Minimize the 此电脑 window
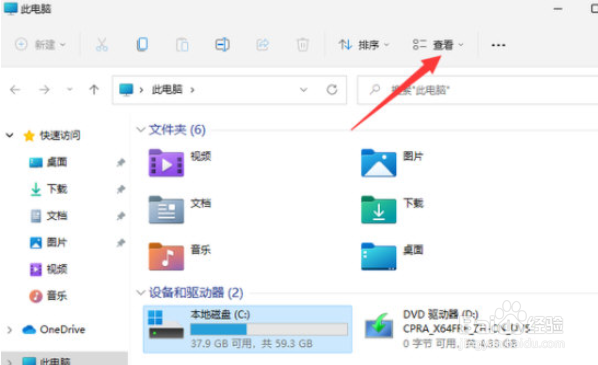Image resolution: width=598 pixels, height=365 pixels. (x=558, y=8)
